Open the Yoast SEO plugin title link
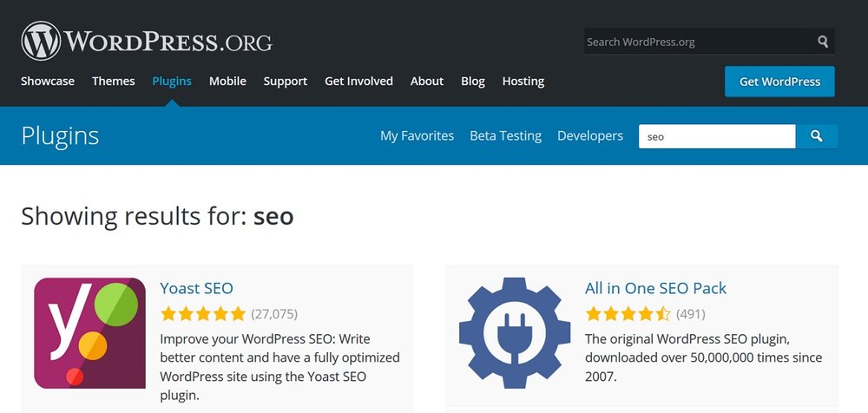 click(x=196, y=288)
